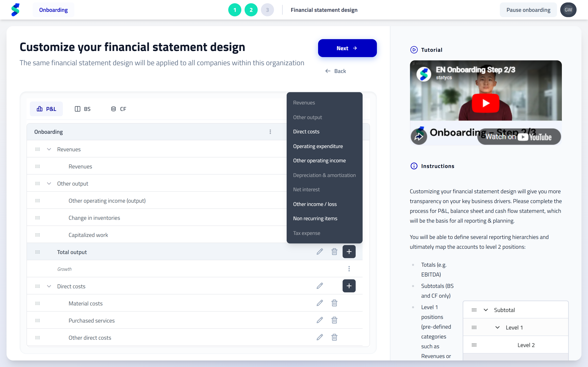This screenshot has height=367, width=588.
Task: Click the pencil edit icon for Total output
Action: pos(320,252)
